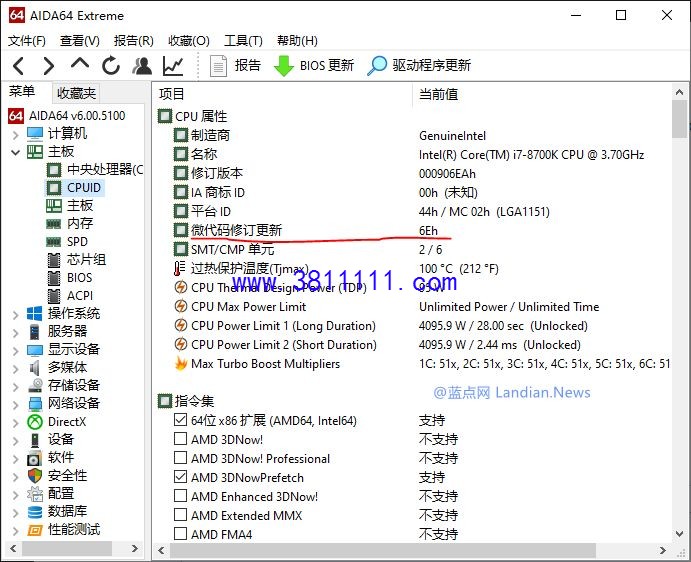Select CPUID in the tree

tap(74, 188)
